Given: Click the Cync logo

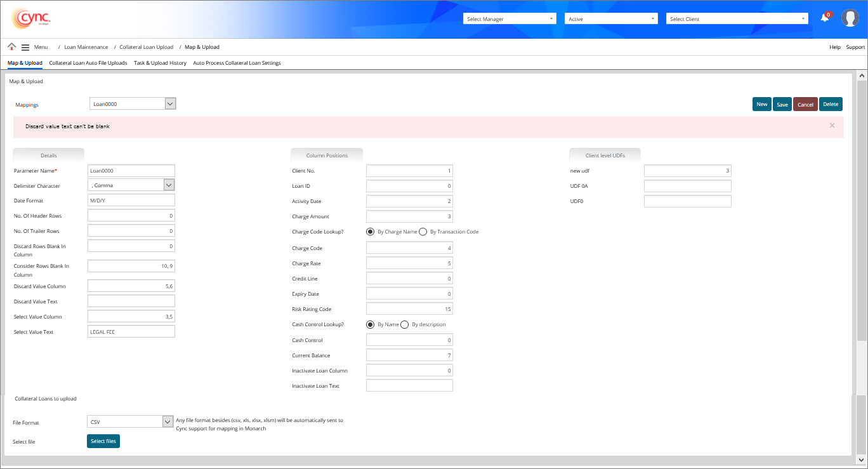Looking at the screenshot, I should [x=30, y=18].
